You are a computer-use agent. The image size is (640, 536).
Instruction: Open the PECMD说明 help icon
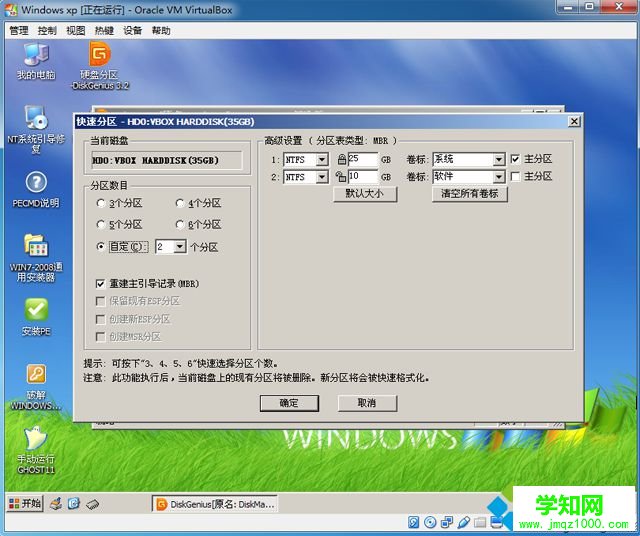click(36, 190)
